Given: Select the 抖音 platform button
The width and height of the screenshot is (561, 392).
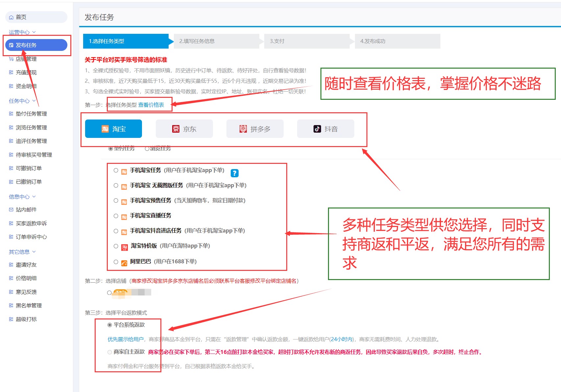Looking at the screenshot, I should click(325, 129).
